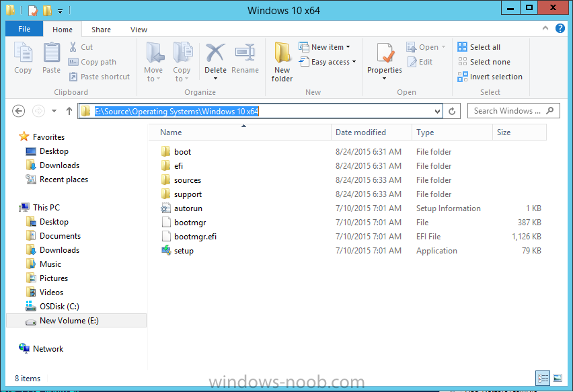Viewport: 573px width, 392px height.
Task: Open Music under This PC
Action: click(50, 264)
